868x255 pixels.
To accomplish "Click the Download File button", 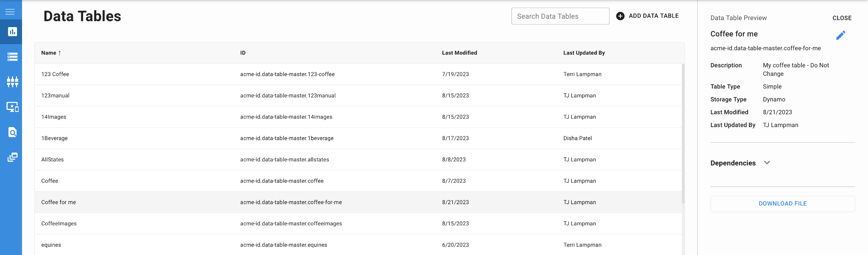I will pyautogui.click(x=782, y=204).
